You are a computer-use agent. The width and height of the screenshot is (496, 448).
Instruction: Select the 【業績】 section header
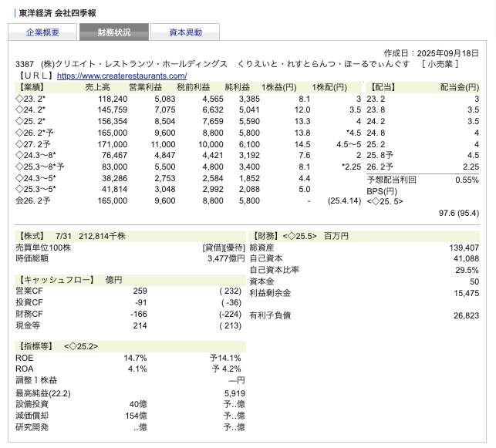32,88
